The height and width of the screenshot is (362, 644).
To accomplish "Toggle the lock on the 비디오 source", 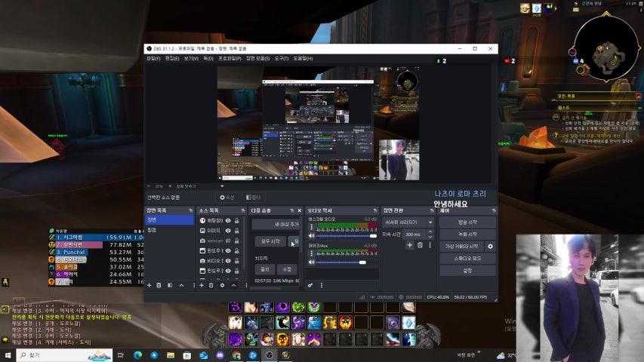I will 237,261.
